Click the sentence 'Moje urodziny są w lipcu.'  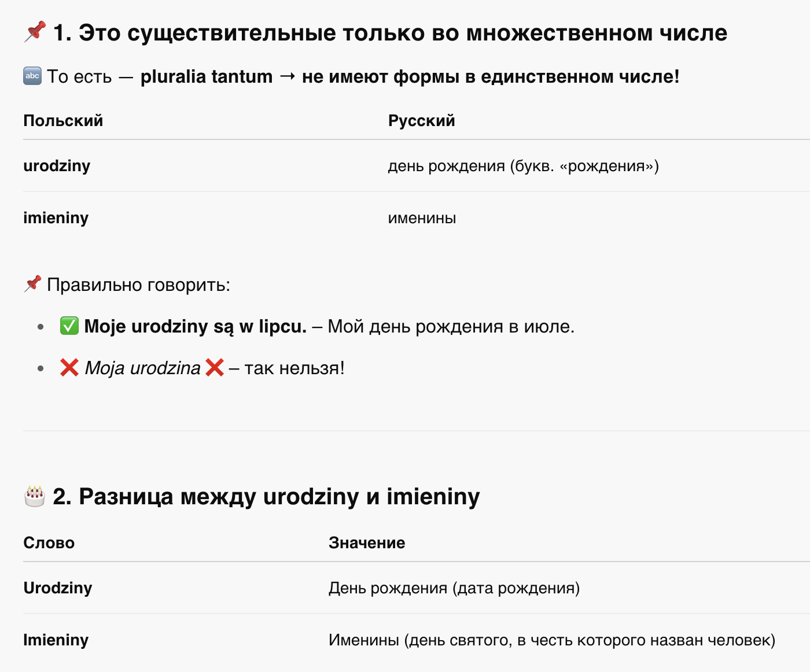pos(196,326)
